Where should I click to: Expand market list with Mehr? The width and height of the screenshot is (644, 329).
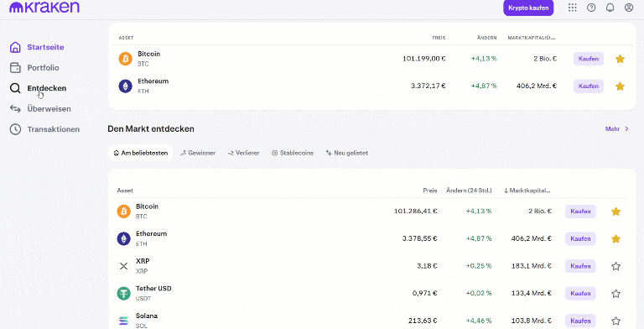[x=617, y=129]
